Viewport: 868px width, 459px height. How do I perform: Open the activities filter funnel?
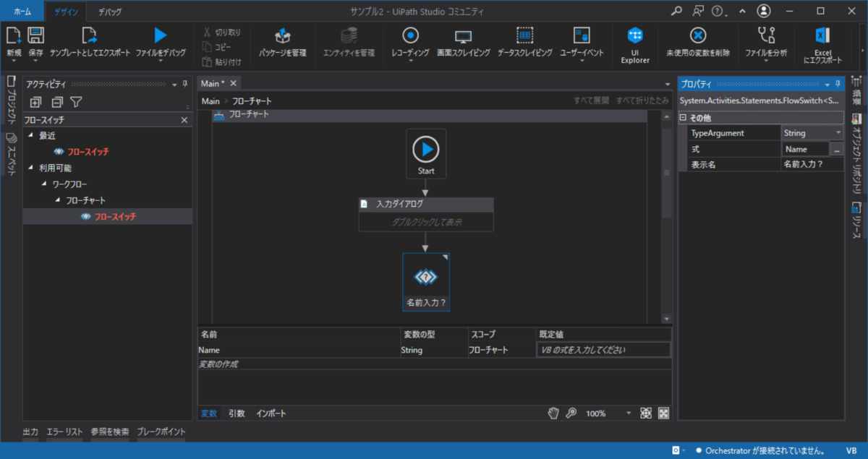[76, 102]
